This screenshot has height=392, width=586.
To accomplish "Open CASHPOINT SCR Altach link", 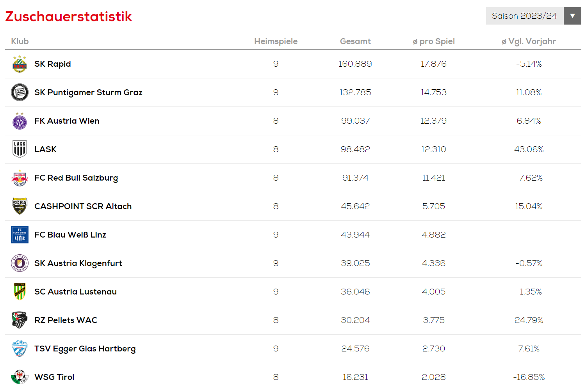I will click(x=83, y=206).
